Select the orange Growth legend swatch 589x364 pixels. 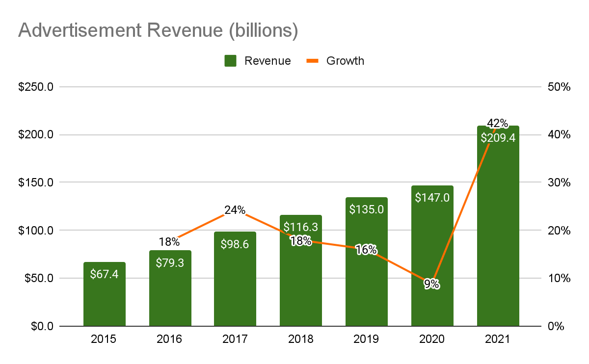click(313, 61)
